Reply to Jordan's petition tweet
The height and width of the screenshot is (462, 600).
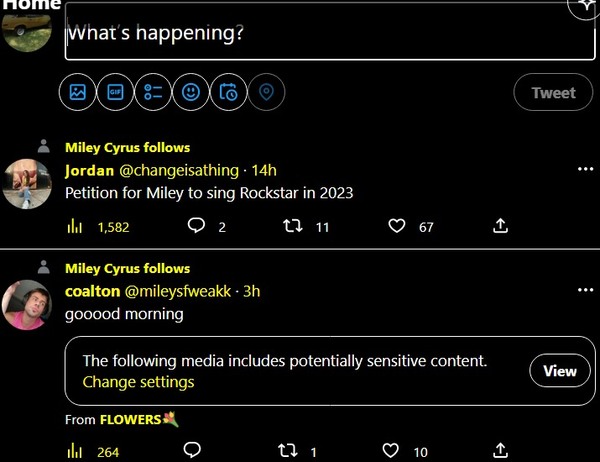click(196, 227)
